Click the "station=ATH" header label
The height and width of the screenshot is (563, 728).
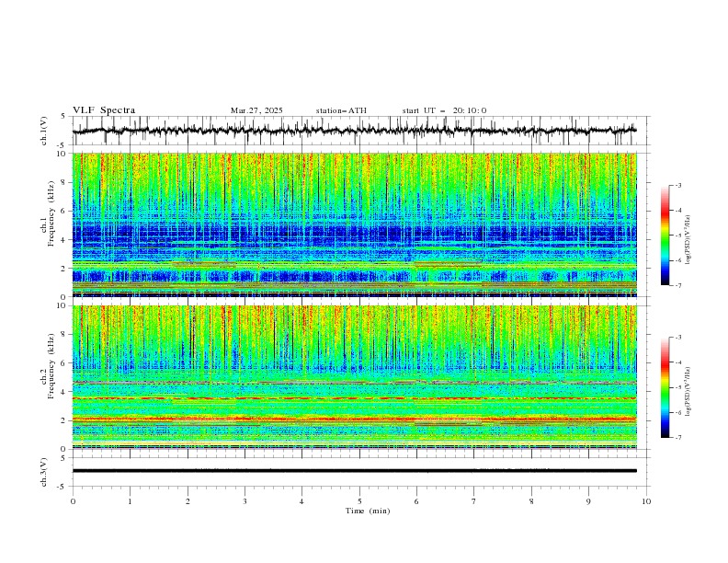click(x=341, y=110)
